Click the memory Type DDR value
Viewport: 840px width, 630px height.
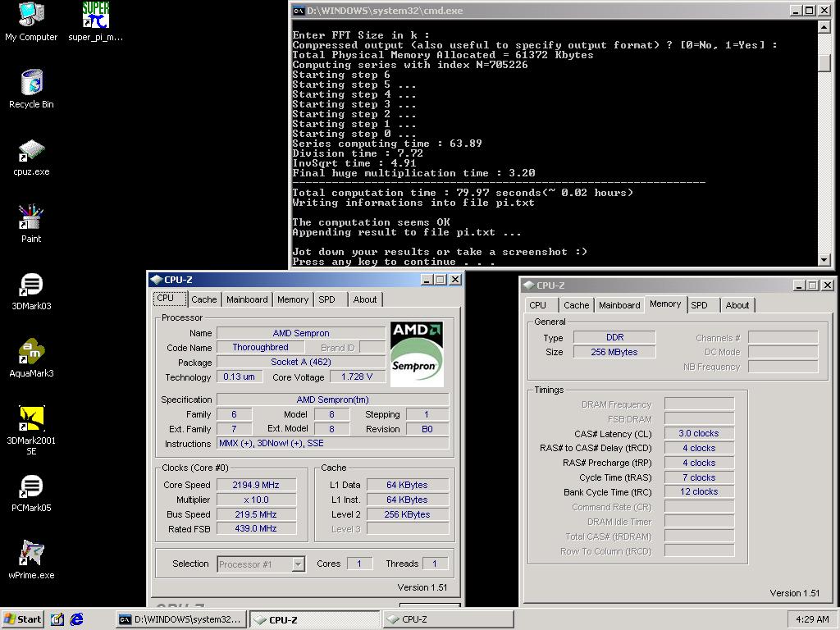pos(614,337)
